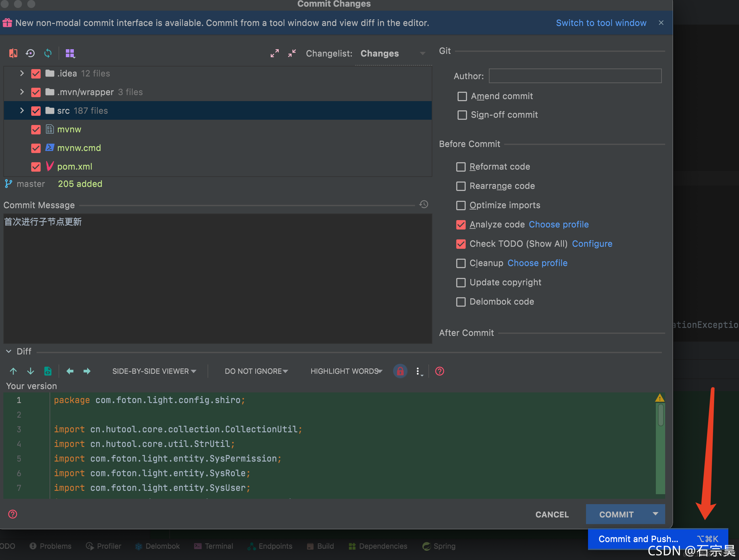
Task: Enable Amend commit checkbox
Action: click(462, 96)
